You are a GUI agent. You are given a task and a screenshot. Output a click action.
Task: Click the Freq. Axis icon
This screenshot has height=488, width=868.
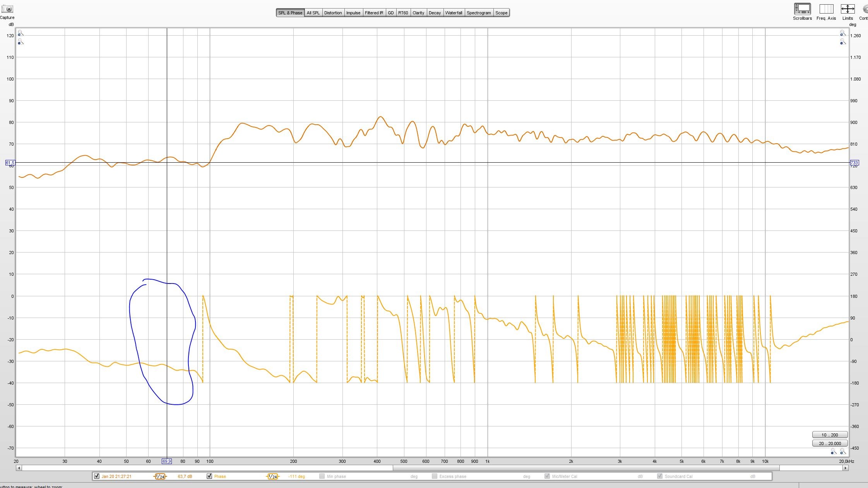(x=826, y=9)
